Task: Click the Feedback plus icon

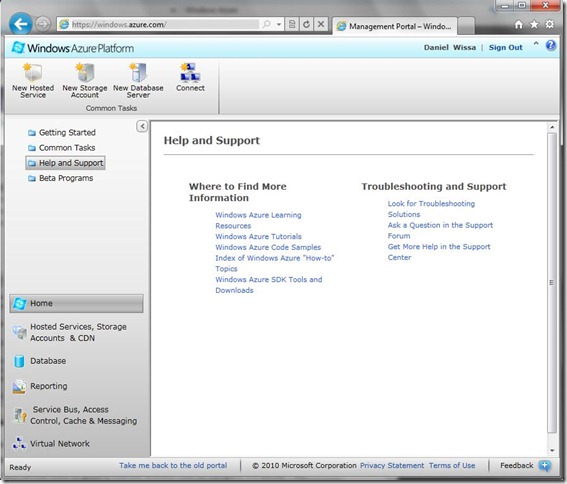Action: 544,466
